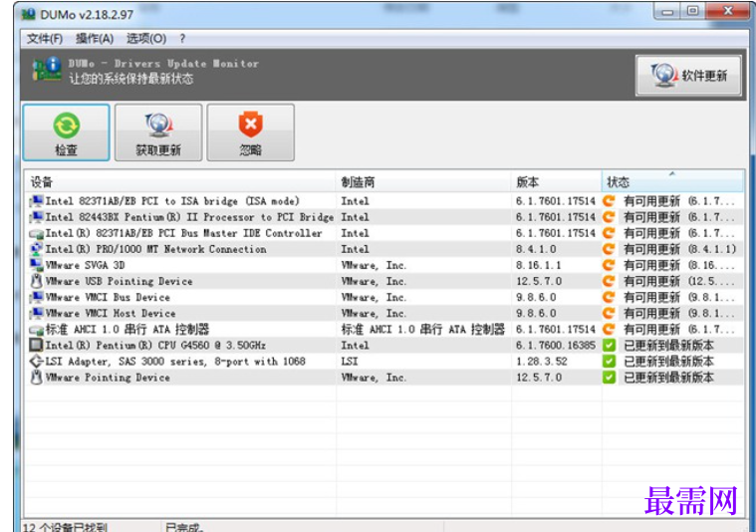Open the ? help menu
756x532 pixels.
pos(182,39)
